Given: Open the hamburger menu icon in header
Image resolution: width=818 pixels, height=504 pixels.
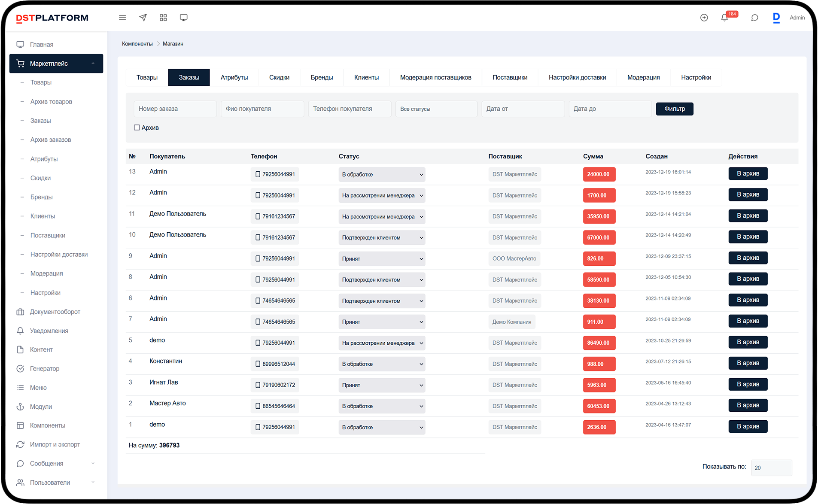Looking at the screenshot, I should point(122,18).
